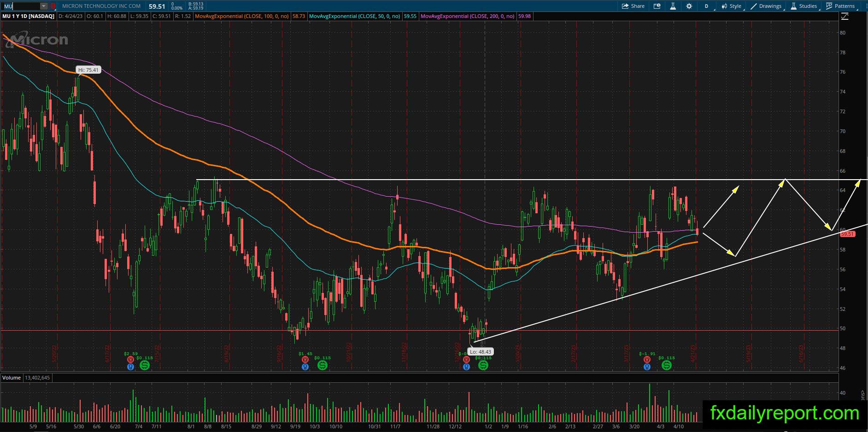Click the 59.98 moving average value

tap(524, 16)
